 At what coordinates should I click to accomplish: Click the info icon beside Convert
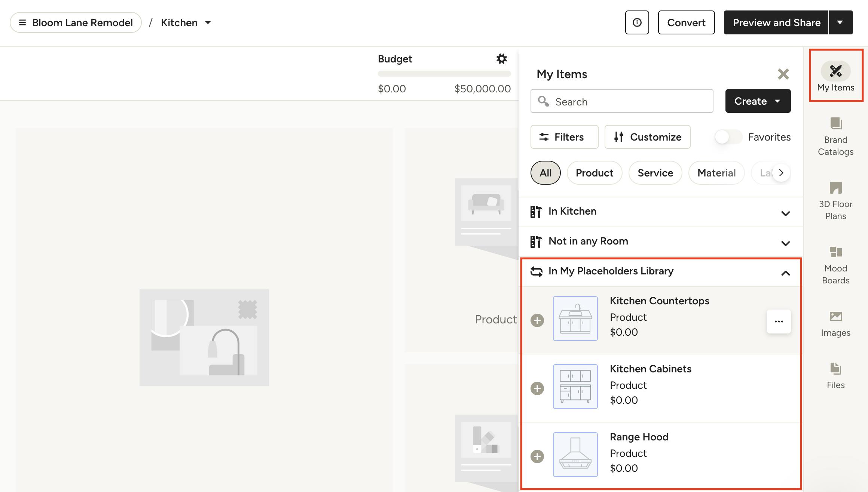(x=637, y=22)
